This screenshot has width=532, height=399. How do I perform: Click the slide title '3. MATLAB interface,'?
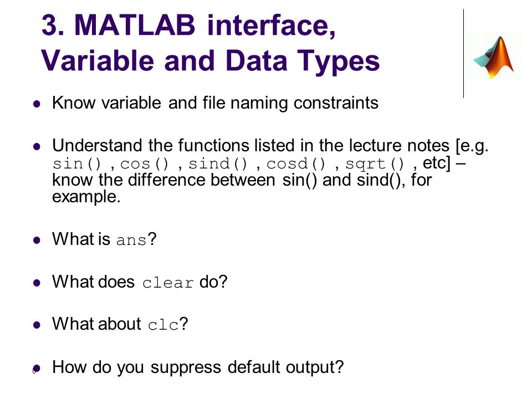click(188, 25)
